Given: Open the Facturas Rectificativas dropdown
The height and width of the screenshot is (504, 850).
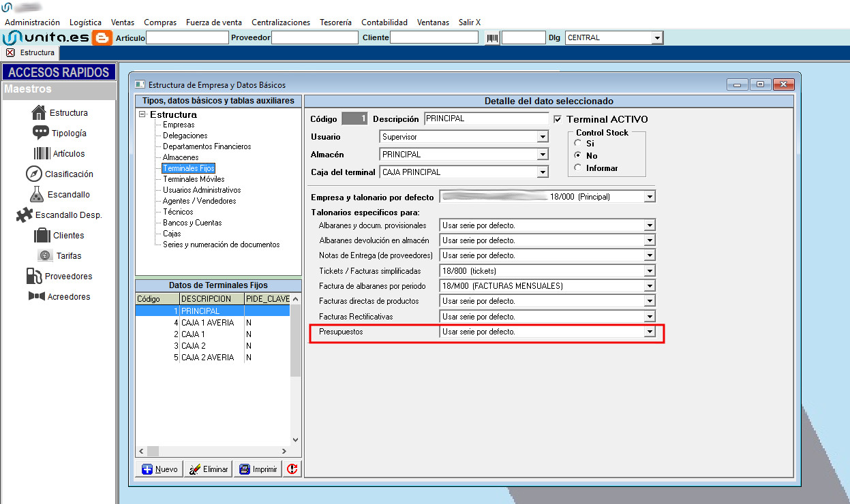Looking at the screenshot, I should [650, 317].
